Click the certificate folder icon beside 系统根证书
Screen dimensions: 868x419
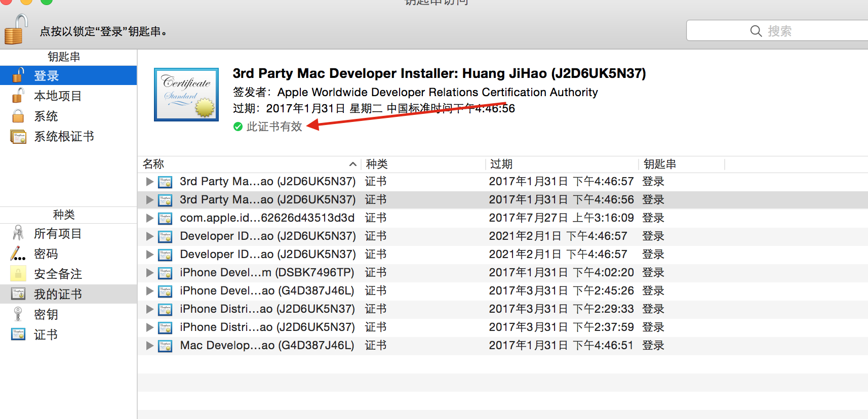coord(18,136)
